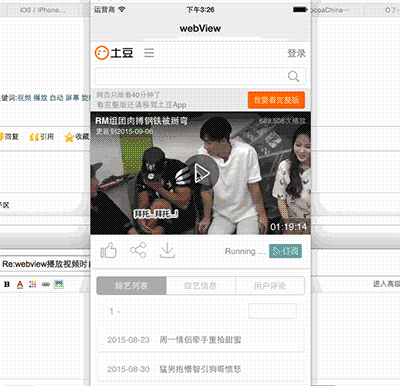The image size is (400, 386).
Task: Click the 回复 reply button in forum page
Action: click(x=9, y=137)
